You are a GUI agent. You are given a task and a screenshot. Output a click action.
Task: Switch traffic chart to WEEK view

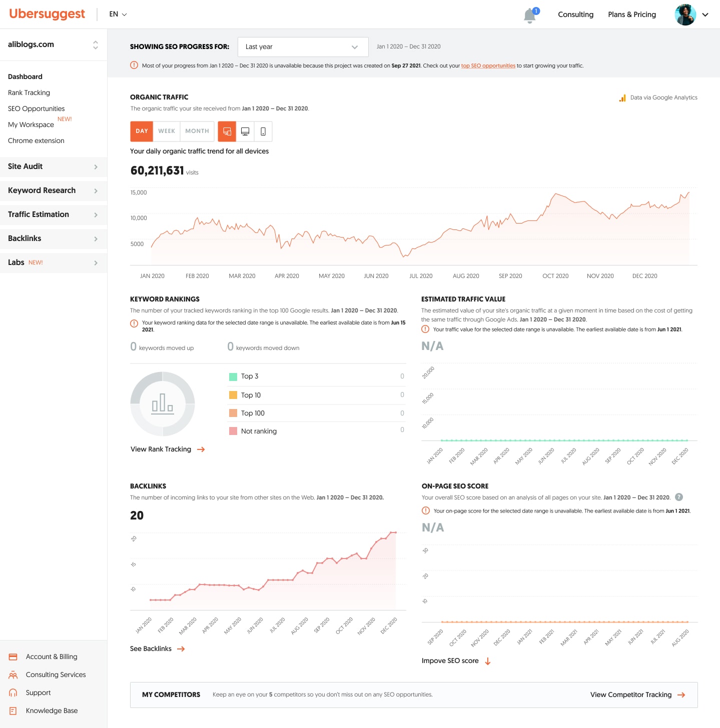(167, 131)
